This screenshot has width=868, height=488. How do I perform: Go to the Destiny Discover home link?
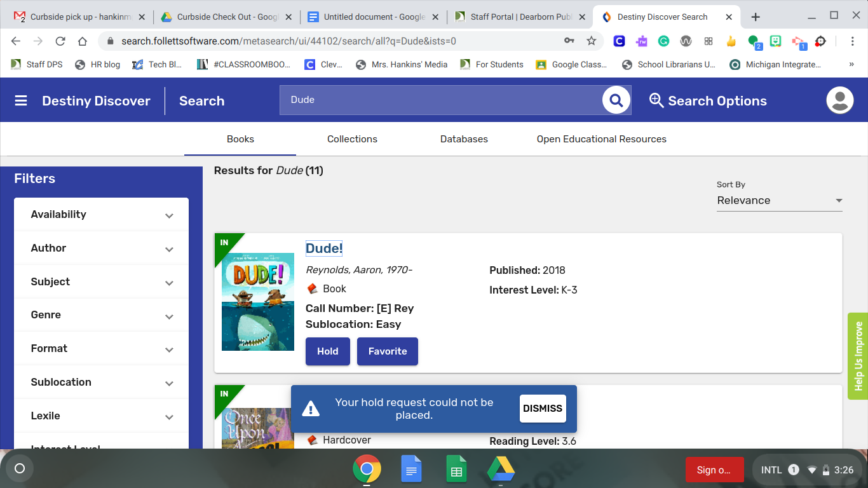96,101
